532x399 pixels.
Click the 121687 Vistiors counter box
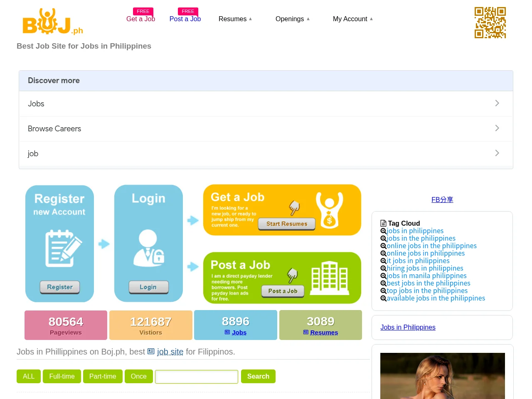click(x=150, y=325)
